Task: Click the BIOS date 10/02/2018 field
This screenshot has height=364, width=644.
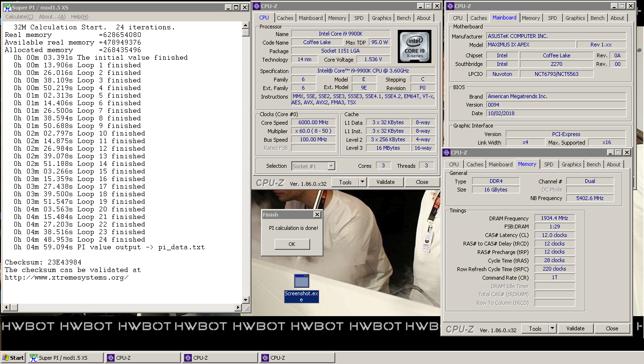Action: click(556, 113)
